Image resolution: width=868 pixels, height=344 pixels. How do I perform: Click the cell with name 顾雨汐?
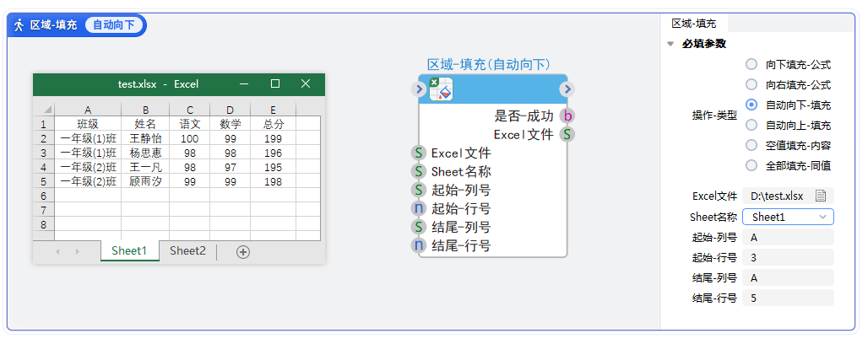pyautogui.click(x=145, y=181)
